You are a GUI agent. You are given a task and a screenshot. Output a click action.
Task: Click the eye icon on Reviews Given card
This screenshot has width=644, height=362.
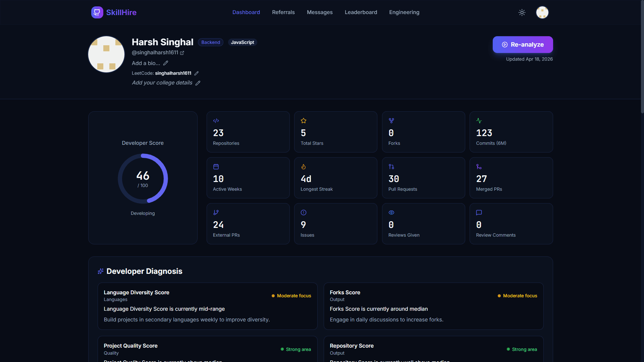391,213
